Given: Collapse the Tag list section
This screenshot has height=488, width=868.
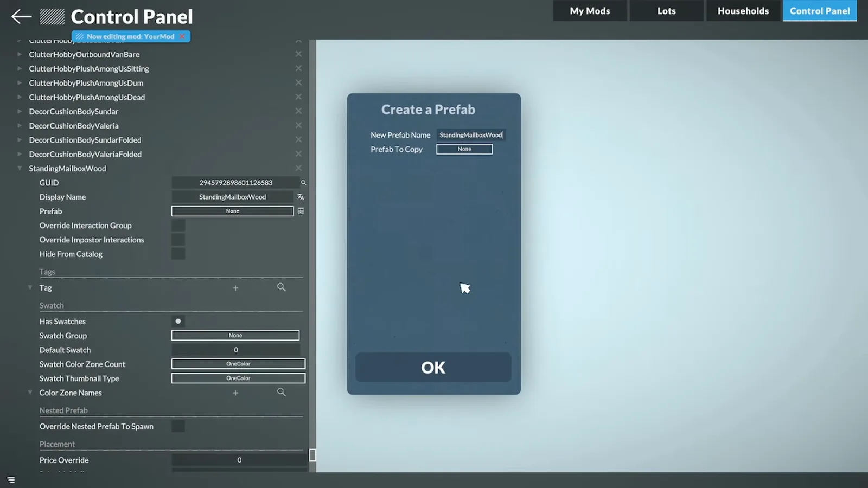Looking at the screenshot, I should pos(30,288).
